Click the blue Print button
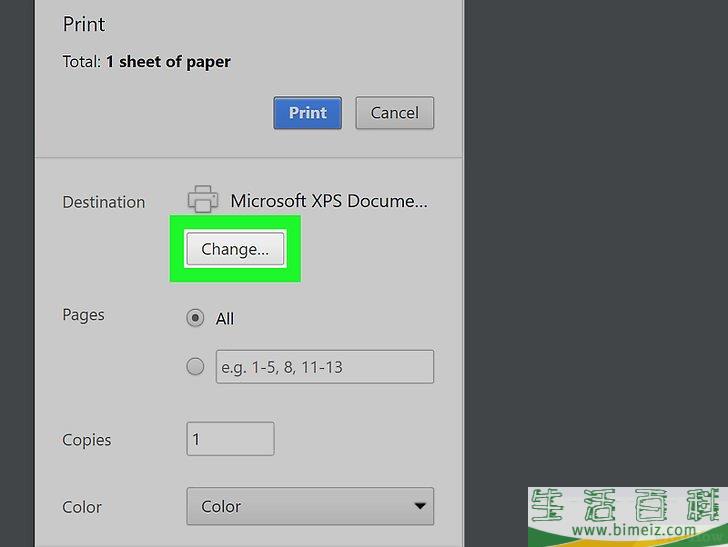 pos(307,113)
